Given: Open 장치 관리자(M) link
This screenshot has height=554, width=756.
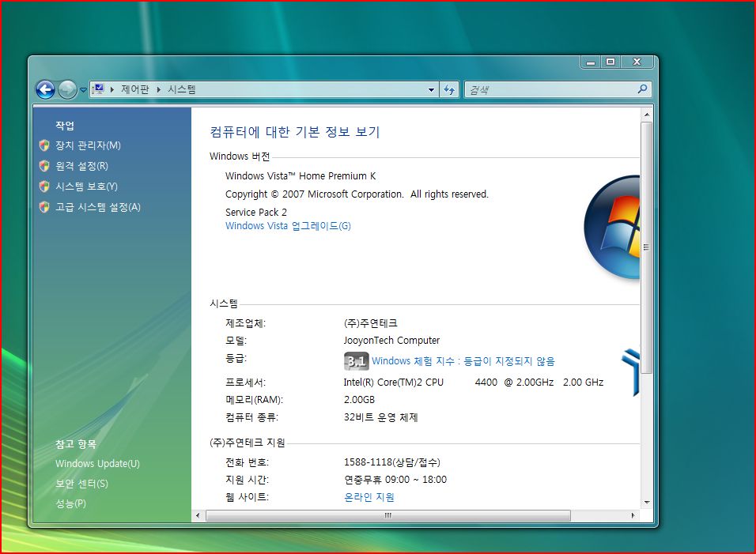Looking at the screenshot, I should click(x=88, y=145).
